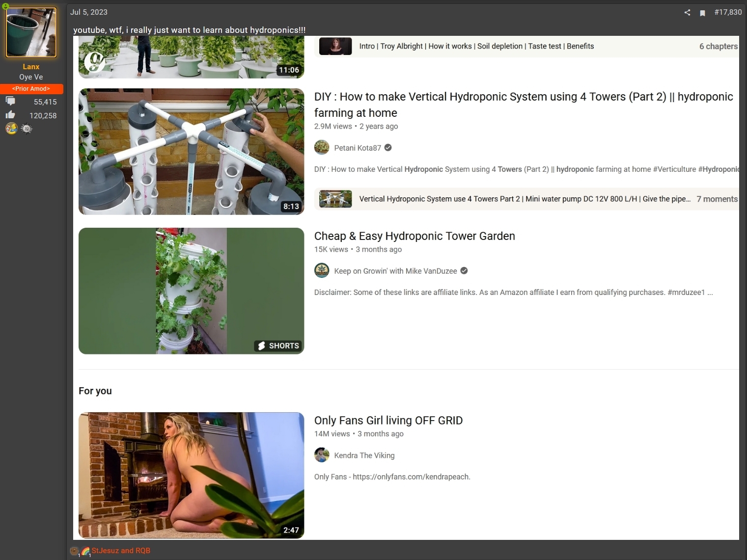Click the Oye Ve user title
Viewport: 747px width, 560px height.
31,77
